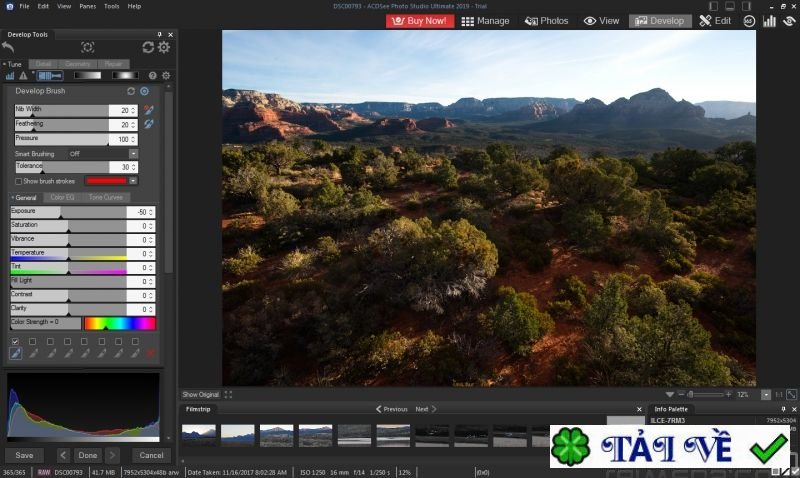Enable Show brush strokes checkbox
The image size is (800, 478).
[x=18, y=181]
